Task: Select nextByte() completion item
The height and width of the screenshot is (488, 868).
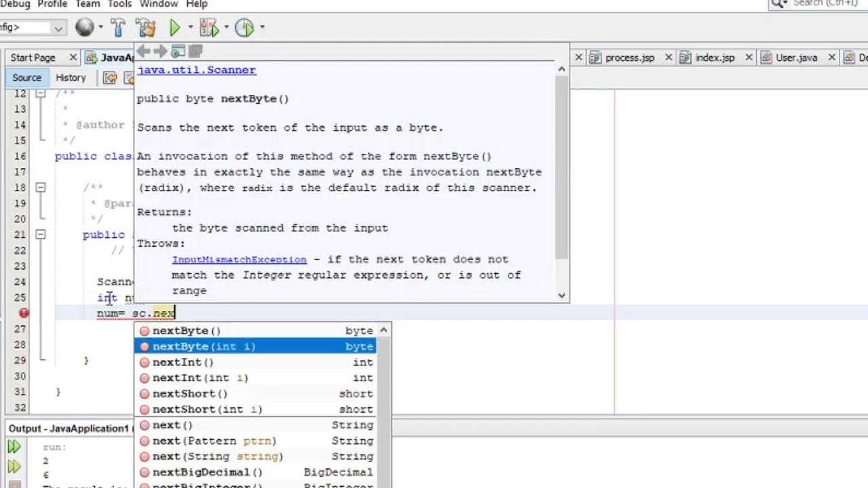Action: 256,331
